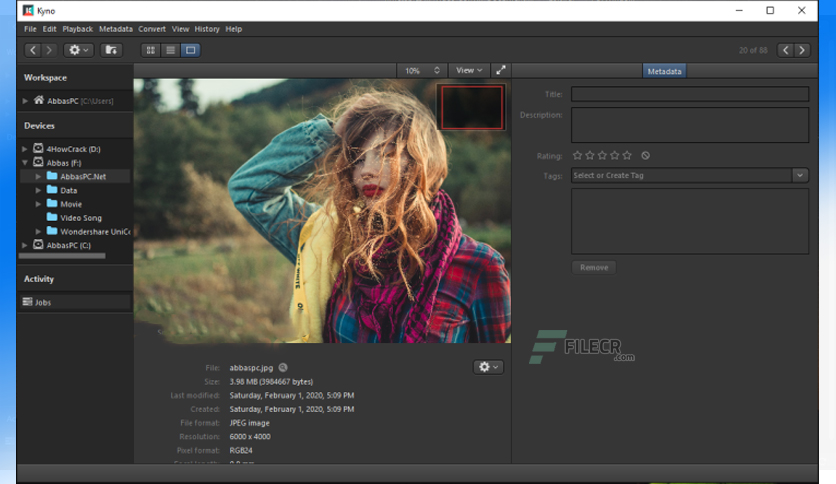836x484 pixels.
Task: Click the open folder toolbar icon
Action: (111, 50)
